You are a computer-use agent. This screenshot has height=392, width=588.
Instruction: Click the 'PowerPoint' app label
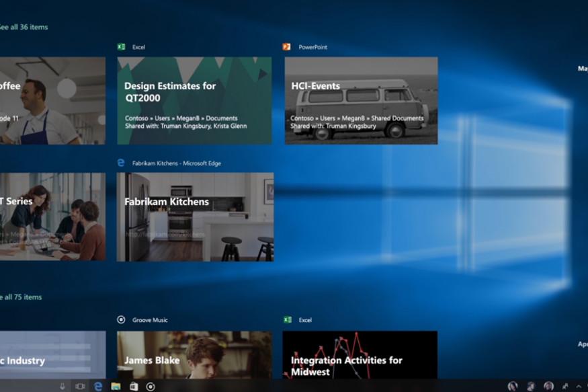pos(312,47)
